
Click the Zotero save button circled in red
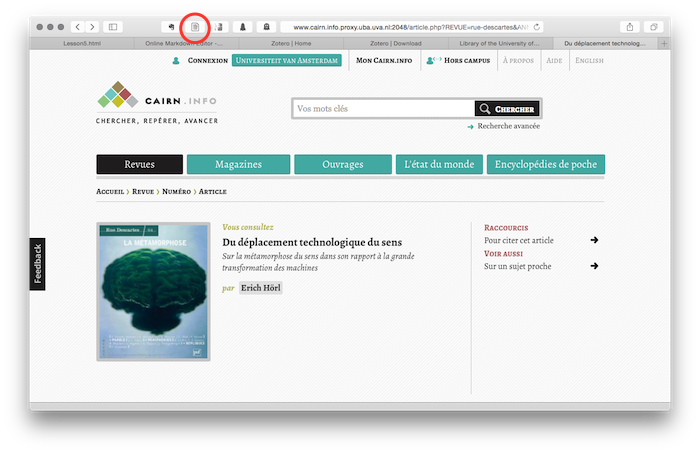tap(196, 27)
